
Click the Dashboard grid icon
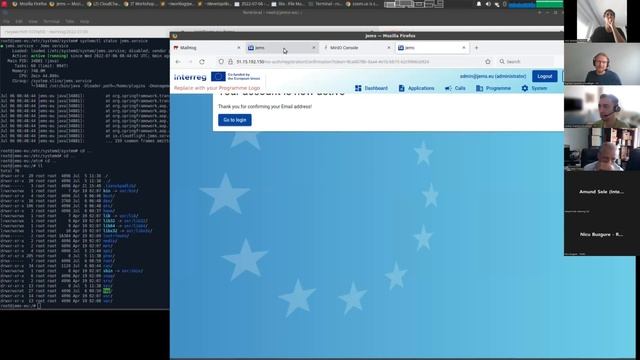(x=358, y=88)
